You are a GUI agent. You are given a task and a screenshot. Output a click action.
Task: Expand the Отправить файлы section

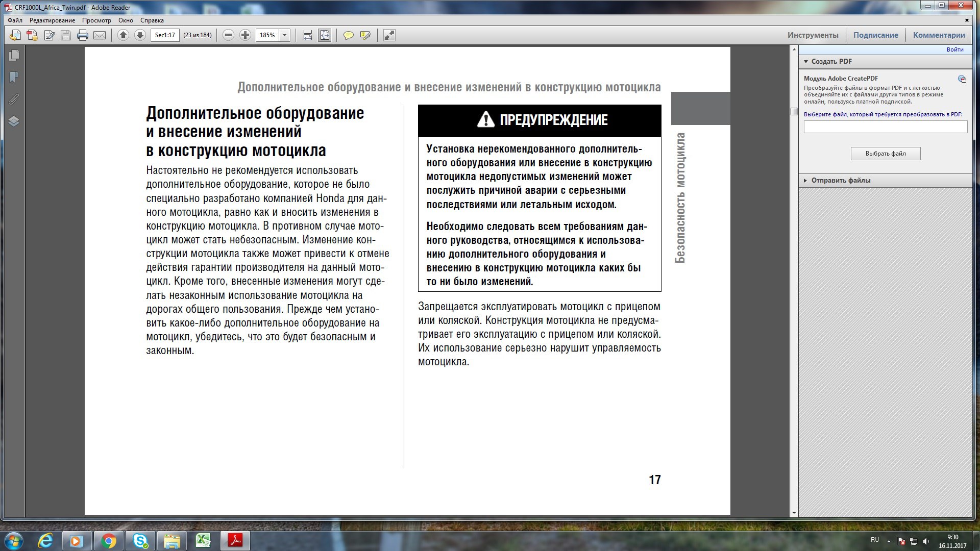(x=805, y=181)
